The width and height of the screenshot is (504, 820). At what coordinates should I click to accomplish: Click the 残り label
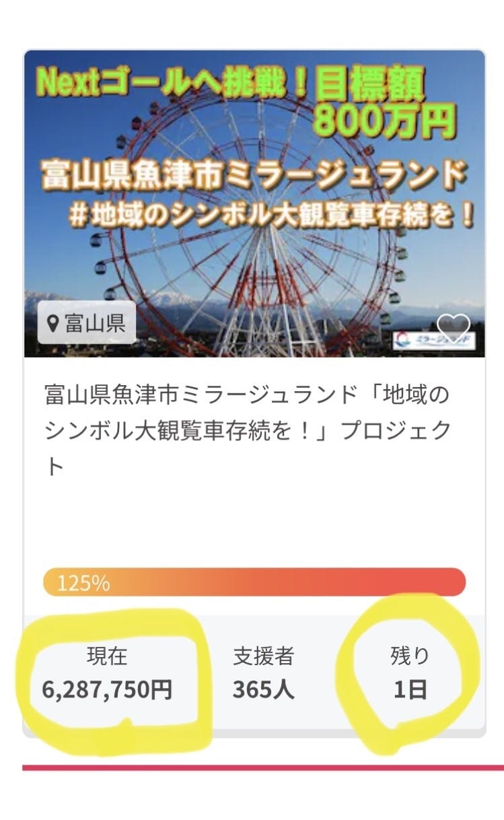[410, 656]
